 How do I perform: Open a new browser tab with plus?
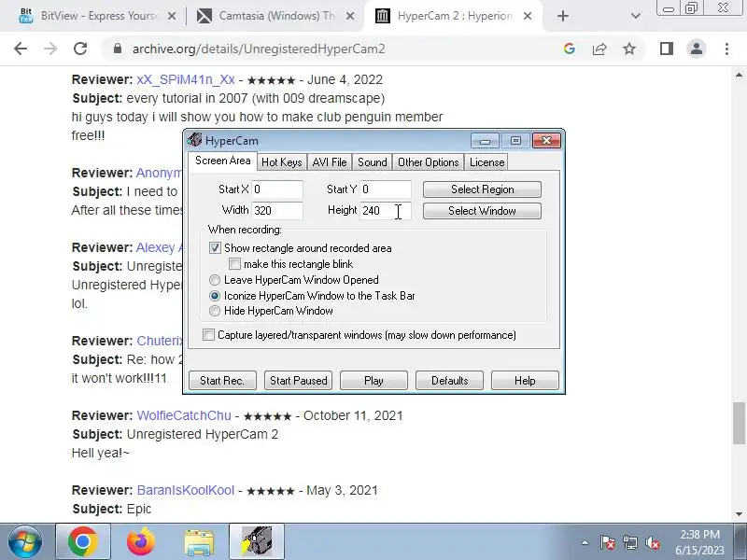[563, 16]
